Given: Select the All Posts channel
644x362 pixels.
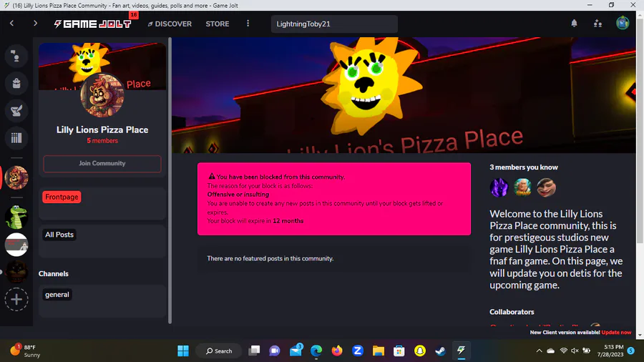Looking at the screenshot, I should pos(59,235).
